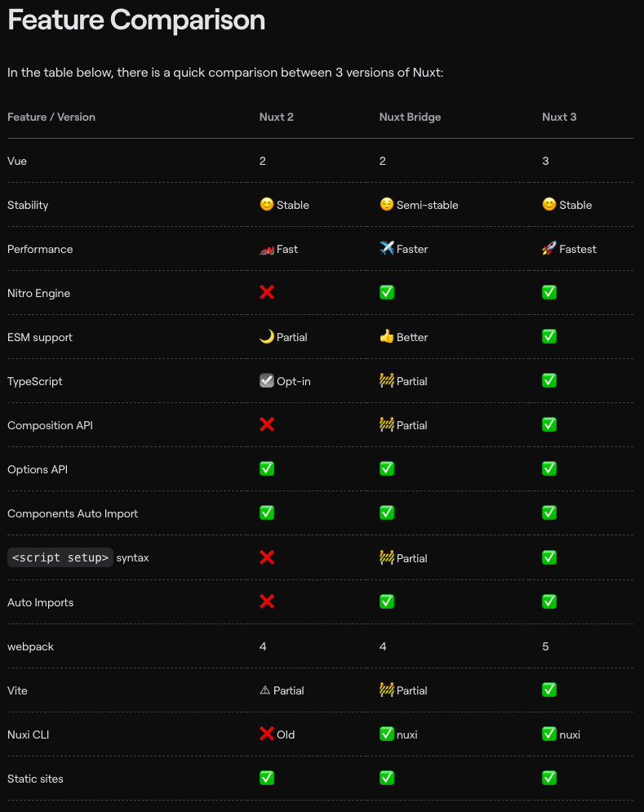Click the script setup code label
The image size is (644, 812).
point(60,557)
